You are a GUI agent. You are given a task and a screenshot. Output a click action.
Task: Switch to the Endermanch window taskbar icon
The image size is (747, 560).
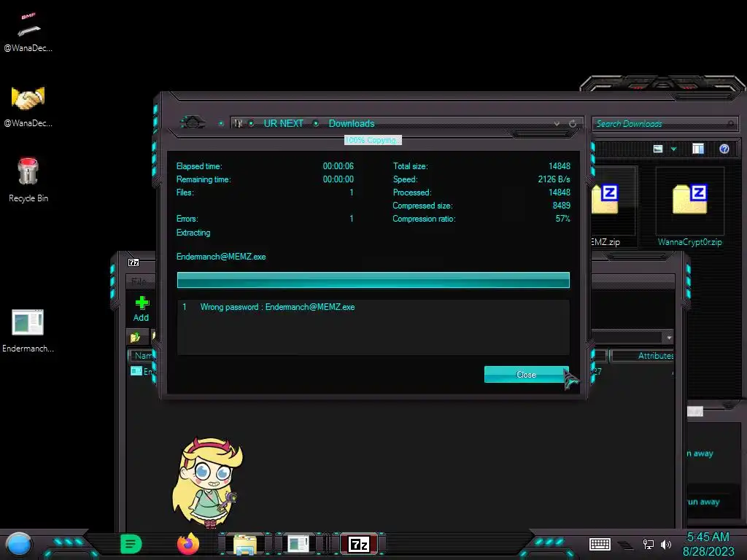298,544
